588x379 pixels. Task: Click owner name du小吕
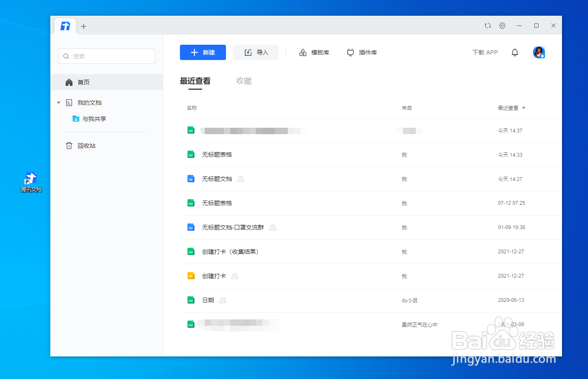coord(409,301)
